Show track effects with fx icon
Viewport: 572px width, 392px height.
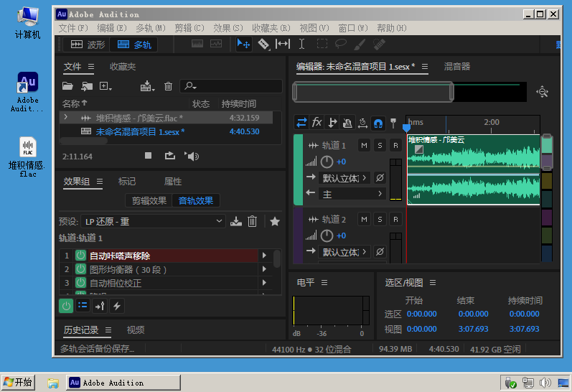tap(317, 123)
